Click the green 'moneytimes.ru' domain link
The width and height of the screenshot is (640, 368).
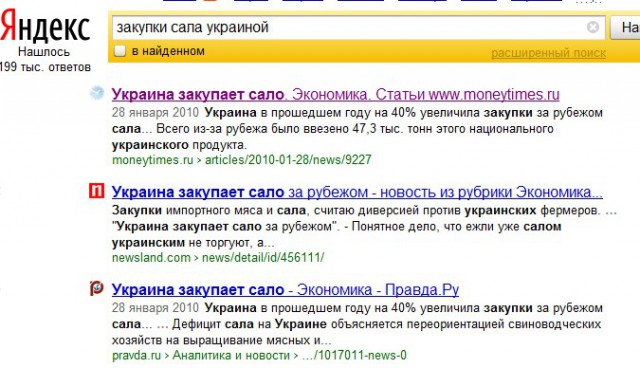(x=153, y=160)
